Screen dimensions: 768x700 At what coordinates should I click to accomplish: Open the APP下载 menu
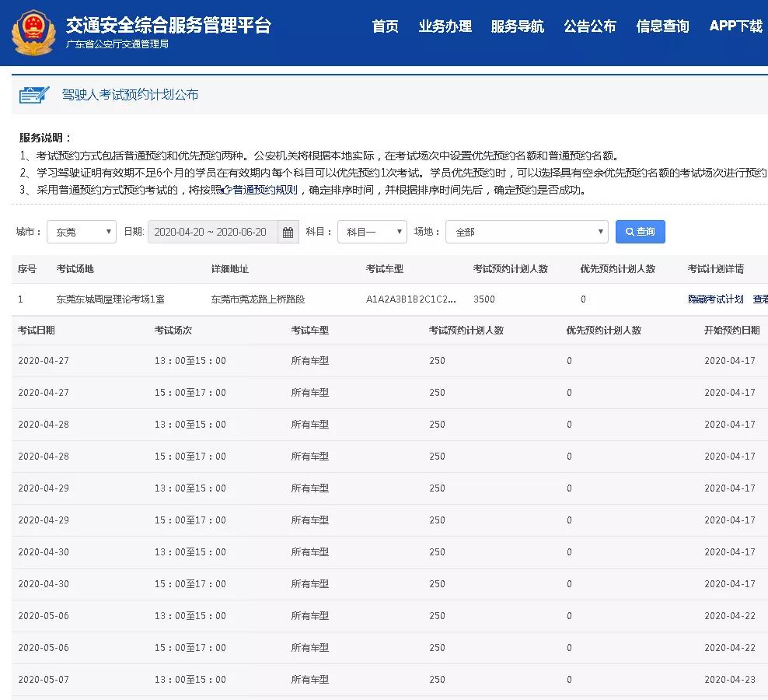pyautogui.click(x=735, y=26)
